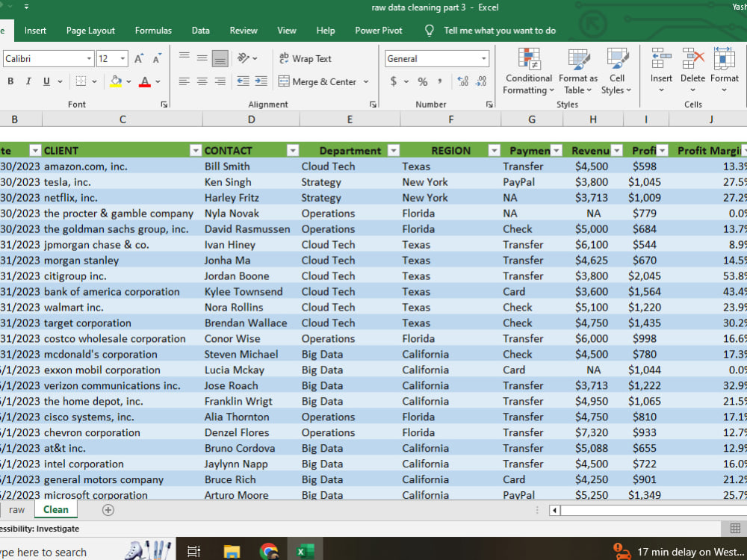This screenshot has height=560, width=747.
Task: Open Alignment dialog launcher
Action: point(373,105)
